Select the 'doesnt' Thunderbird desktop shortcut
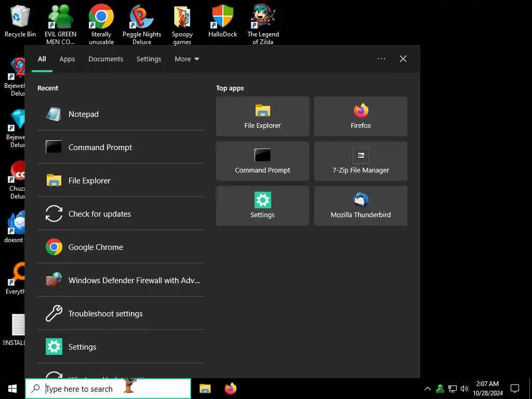Image resolution: width=532 pixels, height=399 pixels. click(x=14, y=227)
